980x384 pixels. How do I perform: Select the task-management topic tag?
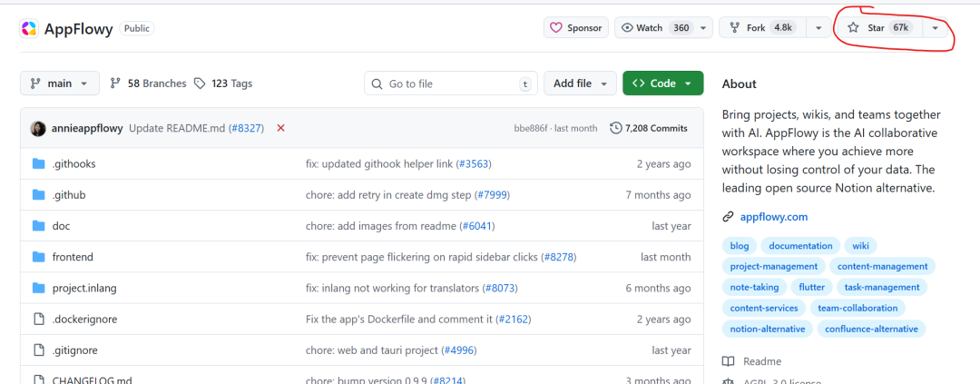[x=882, y=287]
